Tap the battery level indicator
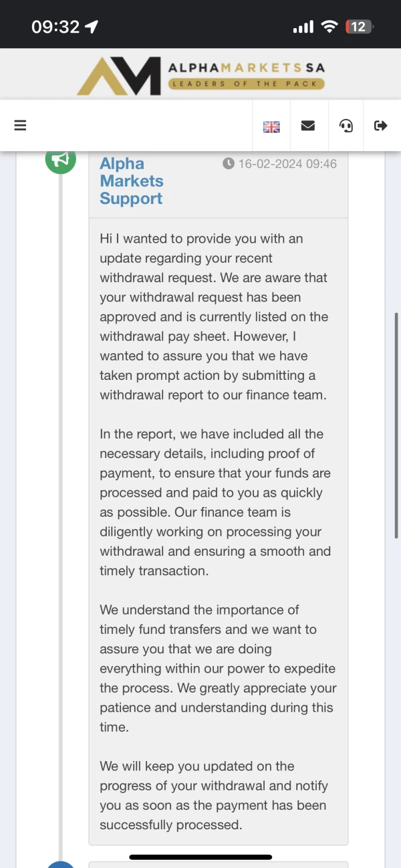 359,27
